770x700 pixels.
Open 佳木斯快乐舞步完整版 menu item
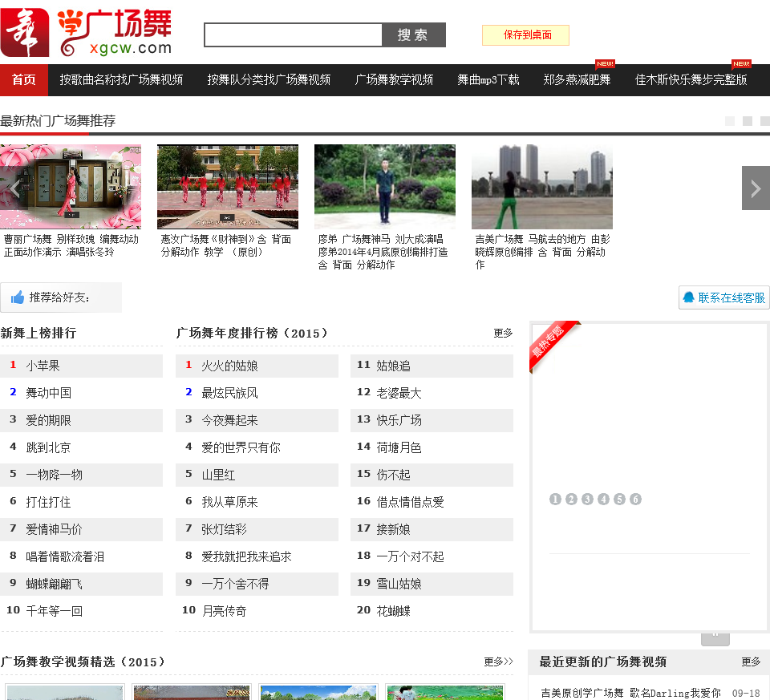pyautogui.click(x=691, y=79)
